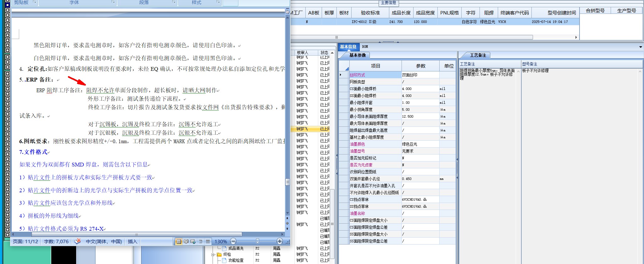Viewport: 644px width, 264px height.
Task: Click Word vertical scrollbar down arrow
Action: coord(287,213)
